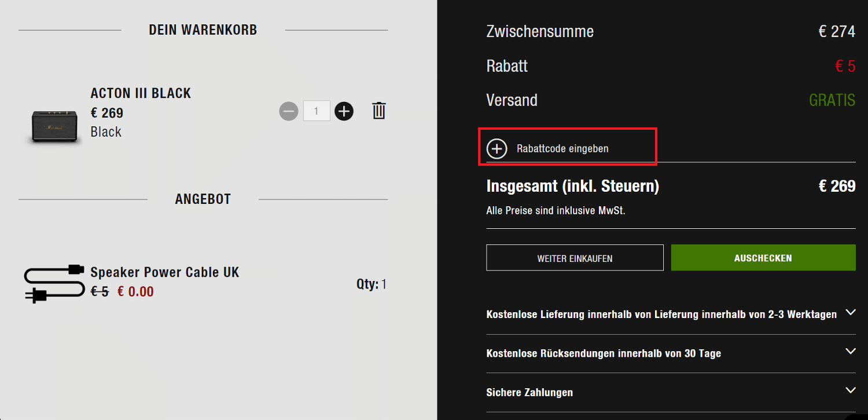Click the € 269 total amount
The width and height of the screenshot is (868, 420).
pyautogui.click(x=837, y=186)
